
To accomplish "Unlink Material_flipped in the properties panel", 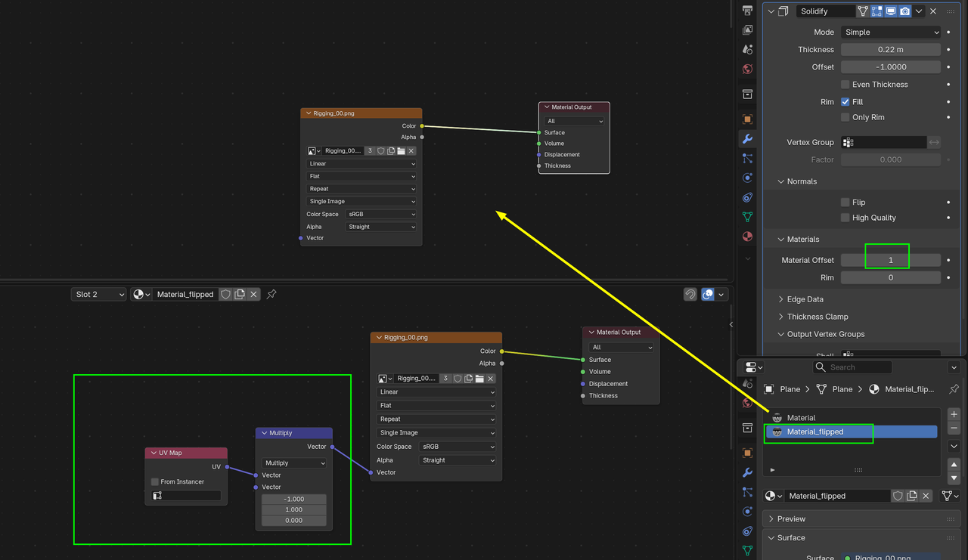I will (926, 496).
